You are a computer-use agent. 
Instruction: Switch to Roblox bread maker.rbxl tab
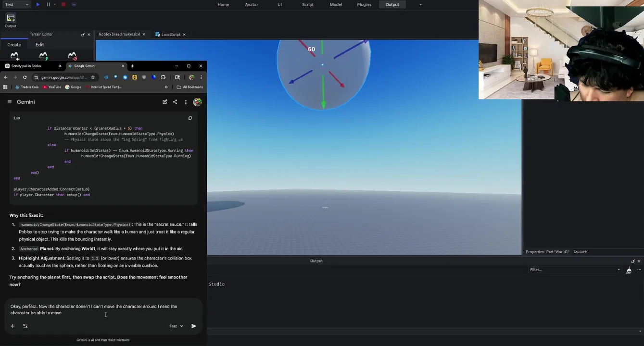pyautogui.click(x=119, y=34)
